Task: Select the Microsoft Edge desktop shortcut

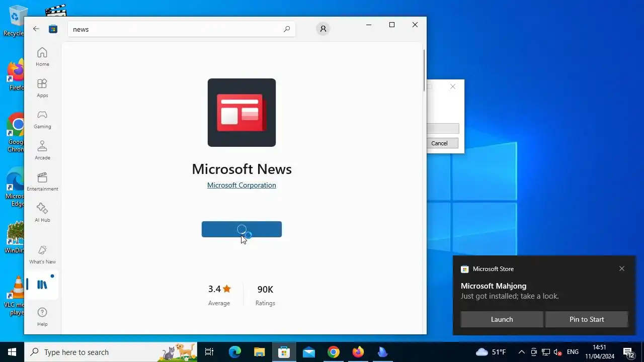Action: click(15, 187)
